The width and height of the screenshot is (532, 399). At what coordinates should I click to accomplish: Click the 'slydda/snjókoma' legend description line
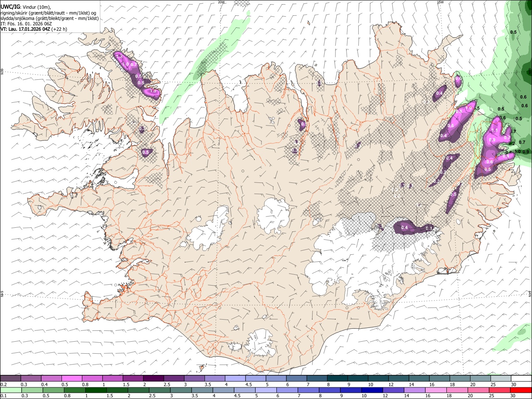point(49,18)
